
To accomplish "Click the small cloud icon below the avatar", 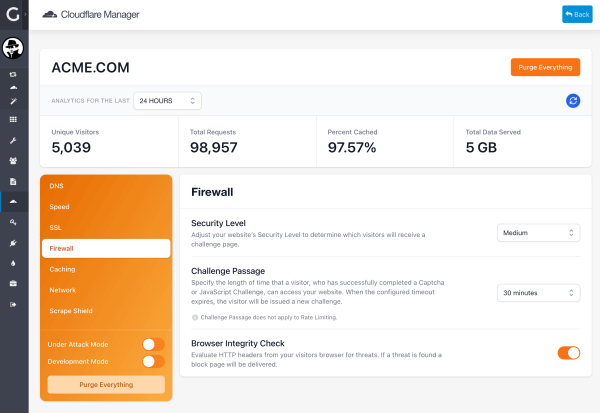I will click(13, 87).
